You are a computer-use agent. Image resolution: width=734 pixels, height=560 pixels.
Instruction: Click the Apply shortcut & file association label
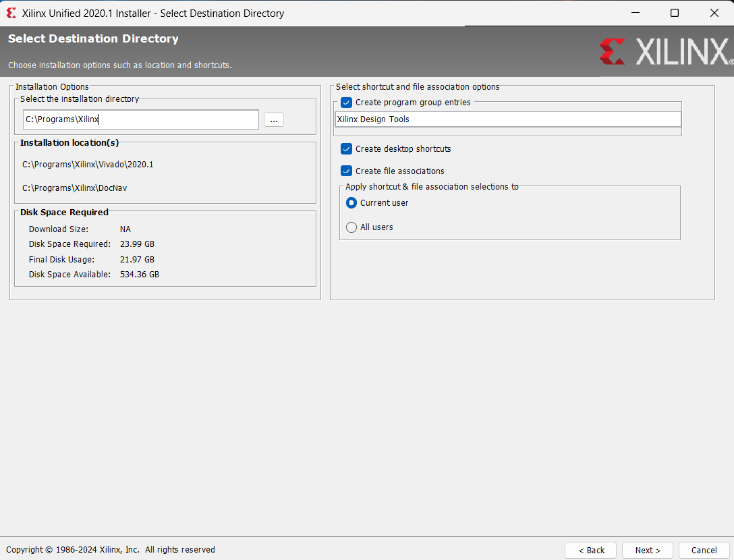(432, 186)
